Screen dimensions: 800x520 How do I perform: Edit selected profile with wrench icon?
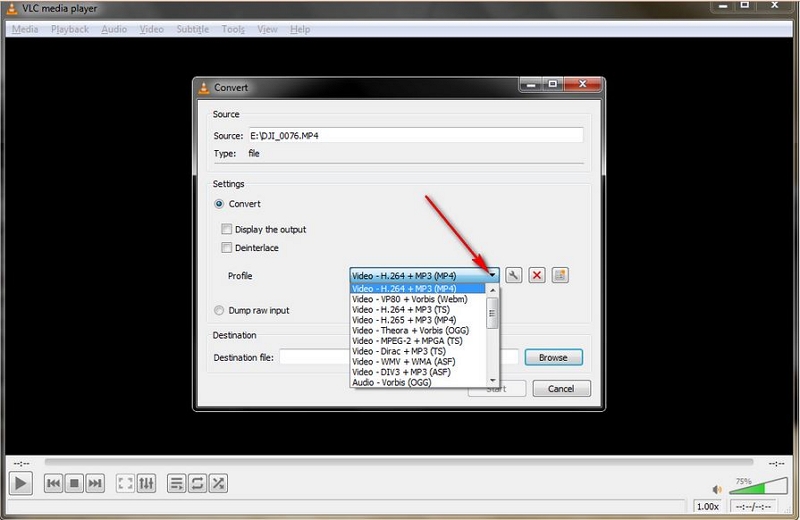coord(513,276)
